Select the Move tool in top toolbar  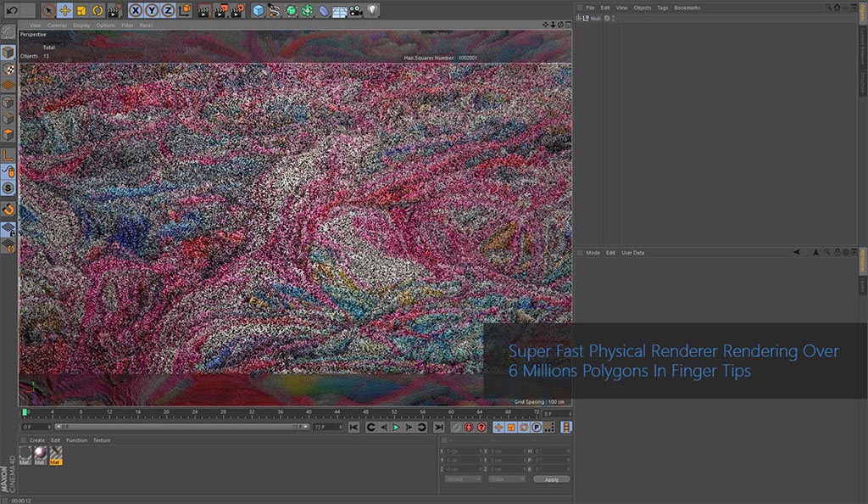[64, 11]
